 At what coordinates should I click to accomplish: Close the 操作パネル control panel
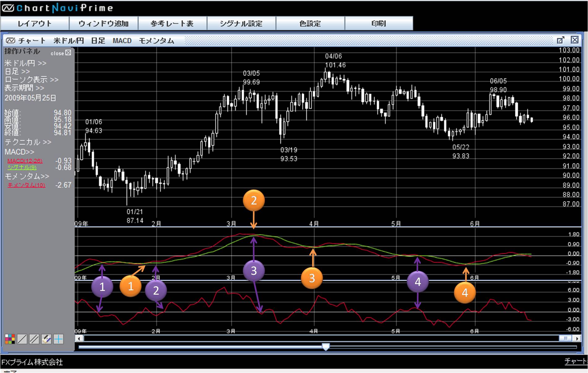click(x=68, y=53)
